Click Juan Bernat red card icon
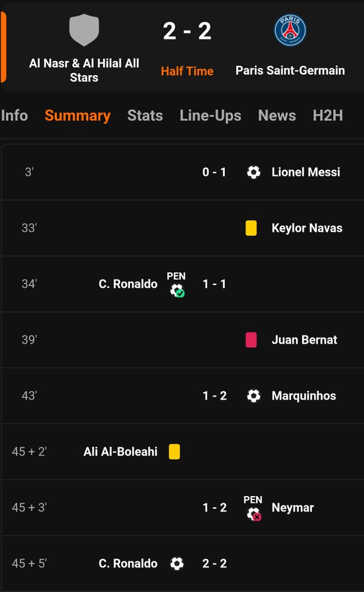 [251, 340]
